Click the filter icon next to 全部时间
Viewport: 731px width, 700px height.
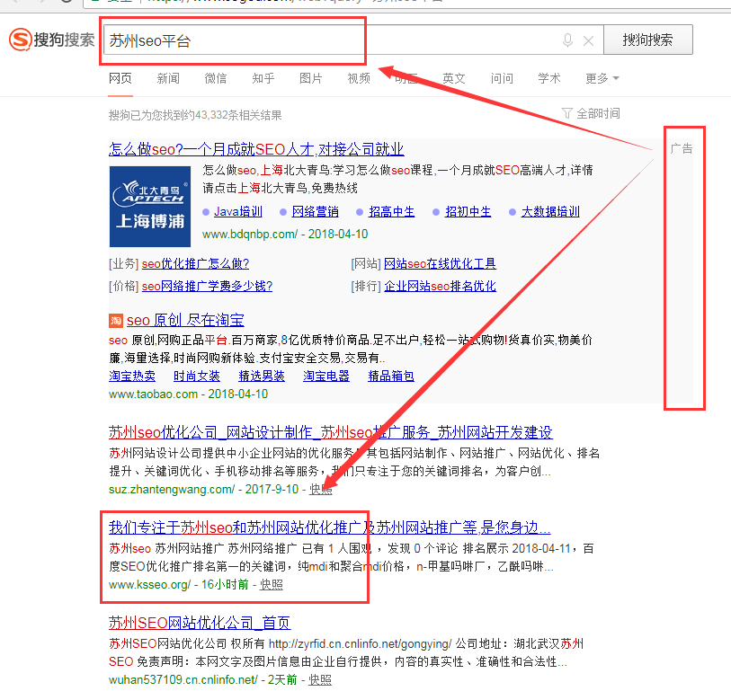pyautogui.click(x=566, y=113)
